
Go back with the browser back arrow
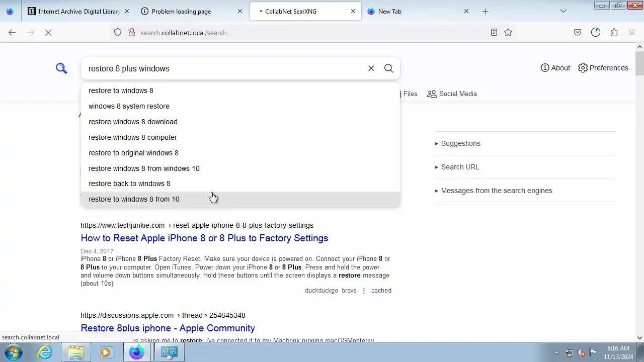(x=12, y=33)
